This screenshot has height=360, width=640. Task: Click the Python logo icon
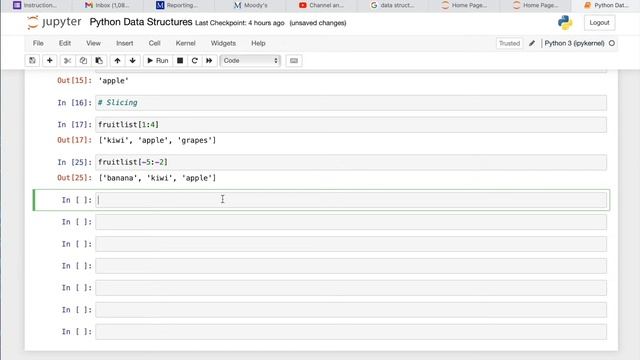[565, 23]
